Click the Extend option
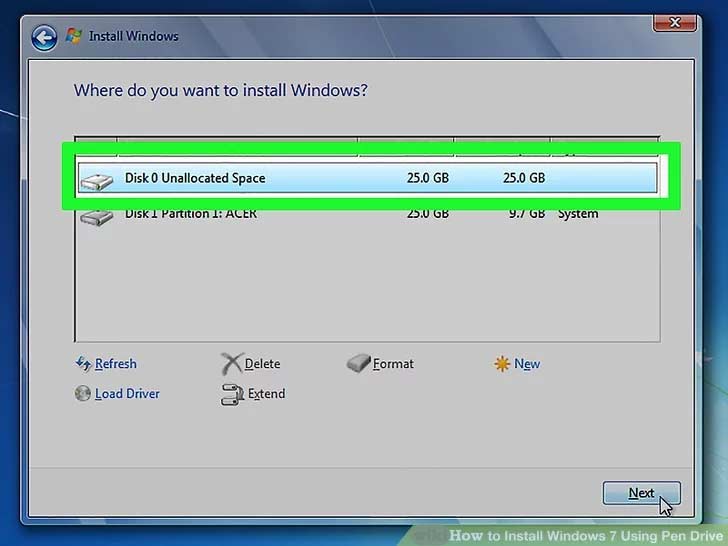 pos(266,394)
